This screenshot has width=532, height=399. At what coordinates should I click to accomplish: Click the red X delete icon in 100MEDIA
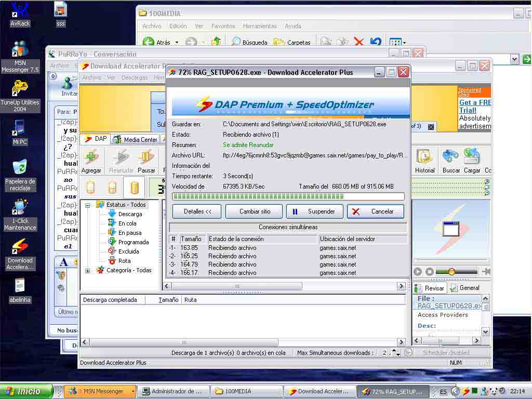click(x=358, y=42)
